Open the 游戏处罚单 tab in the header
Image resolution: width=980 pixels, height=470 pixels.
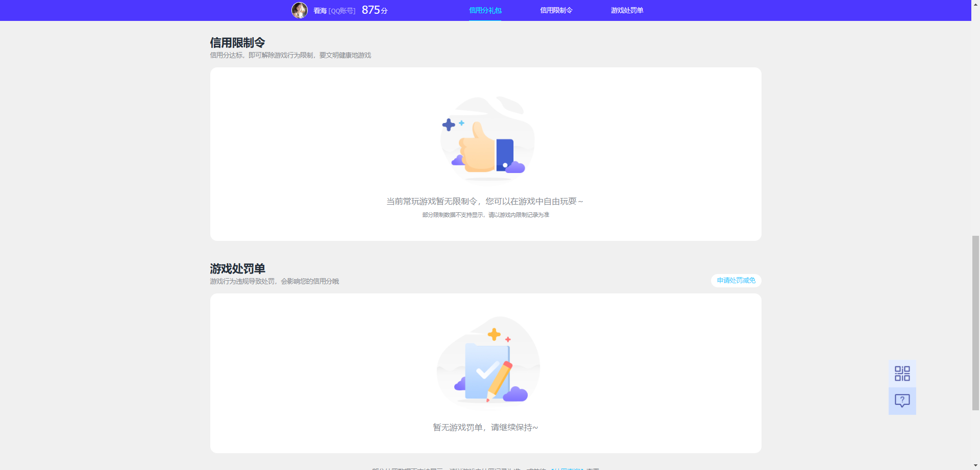(627, 10)
